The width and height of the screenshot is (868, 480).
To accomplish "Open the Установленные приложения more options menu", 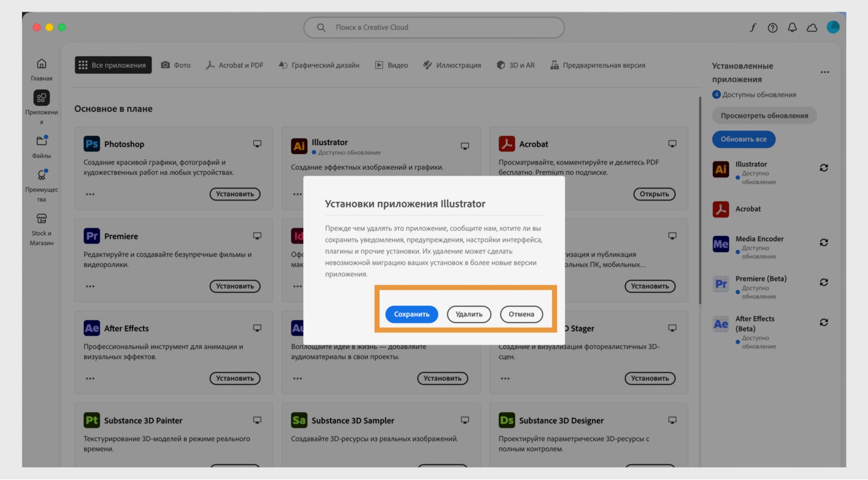I will click(x=825, y=72).
